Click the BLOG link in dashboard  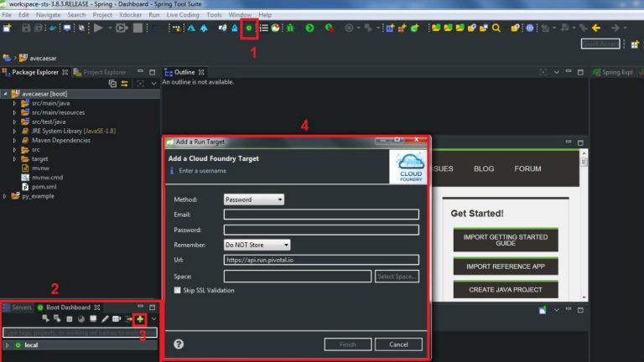click(484, 168)
